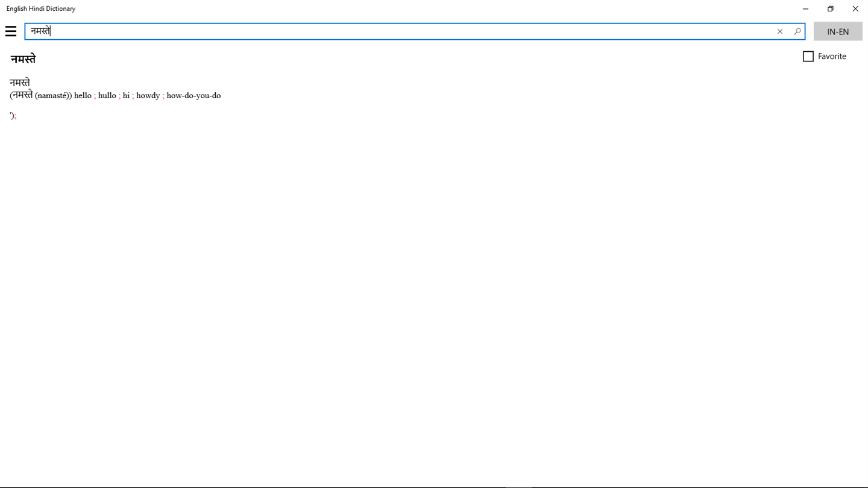
Task: Tick the Favorite checkbox
Action: [808, 56]
